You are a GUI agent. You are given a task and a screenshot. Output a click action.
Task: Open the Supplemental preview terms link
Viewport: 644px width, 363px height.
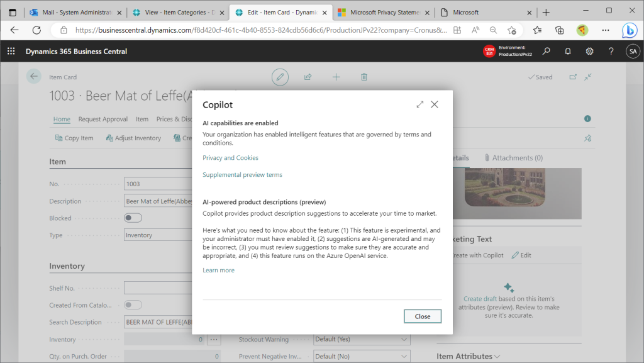point(242,174)
